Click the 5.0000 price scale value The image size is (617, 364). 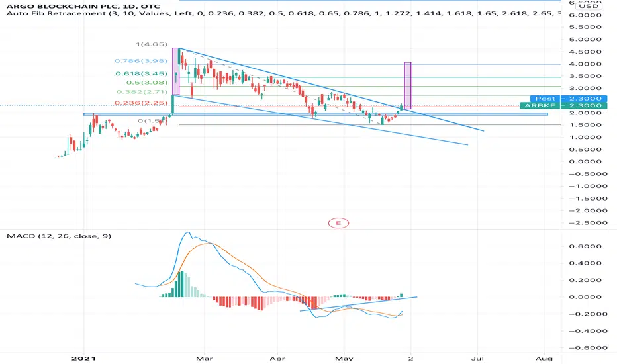[585, 39]
